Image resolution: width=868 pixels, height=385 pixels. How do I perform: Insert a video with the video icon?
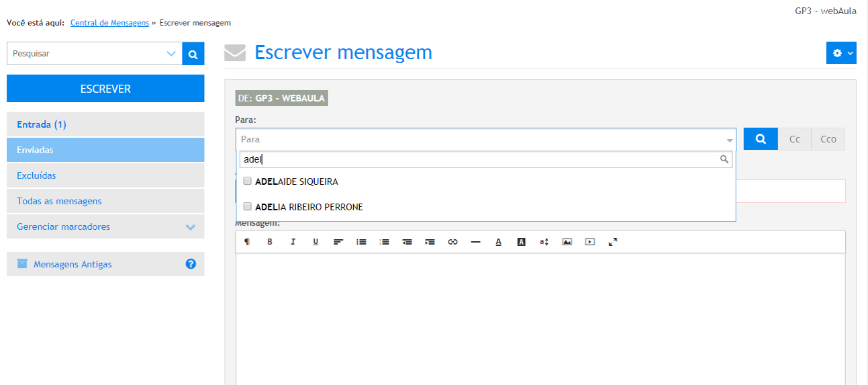589,242
